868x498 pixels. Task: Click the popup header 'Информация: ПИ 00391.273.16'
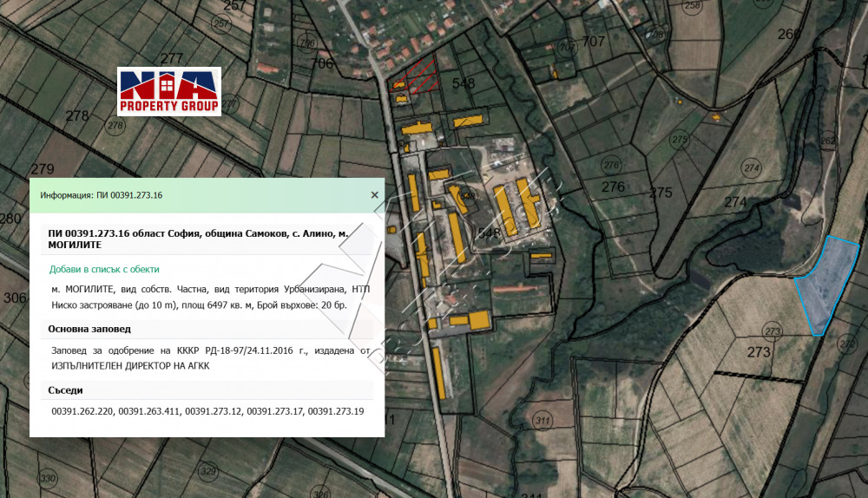[102, 195]
